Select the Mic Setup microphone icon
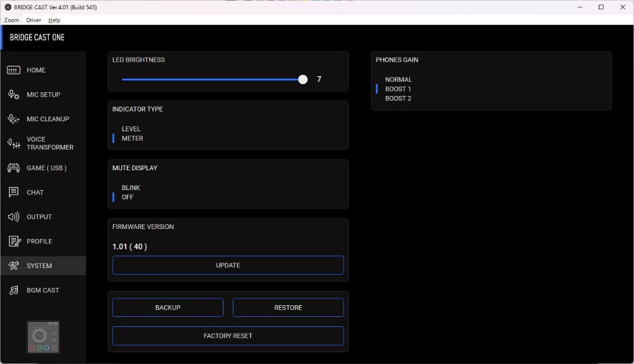The image size is (634, 364). pyautogui.click(x=14, y=95)
